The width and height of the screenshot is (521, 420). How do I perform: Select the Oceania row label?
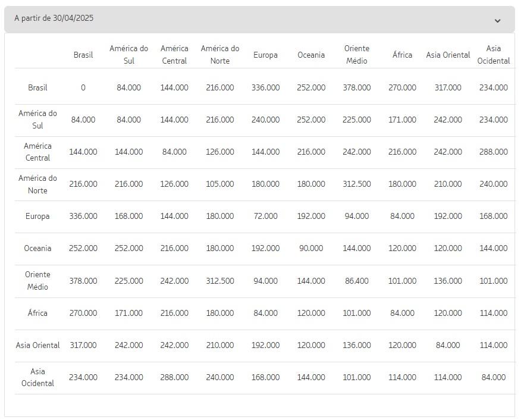click(x=37, y=248)
